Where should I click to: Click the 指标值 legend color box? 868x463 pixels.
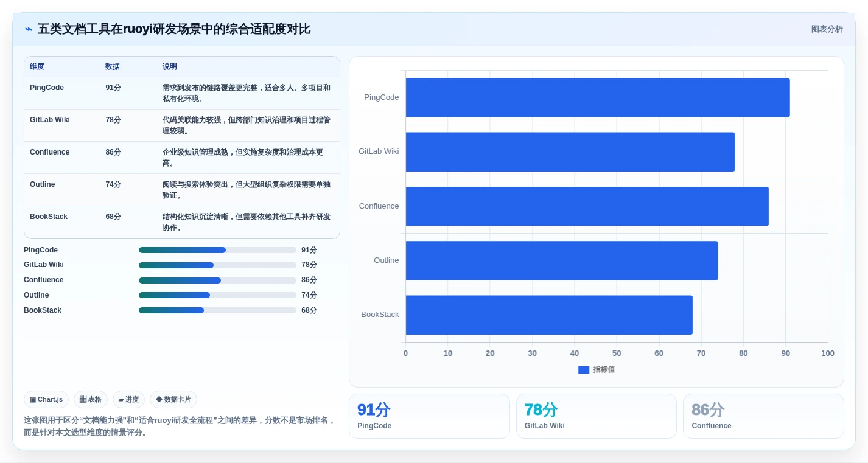pos(583,370)
